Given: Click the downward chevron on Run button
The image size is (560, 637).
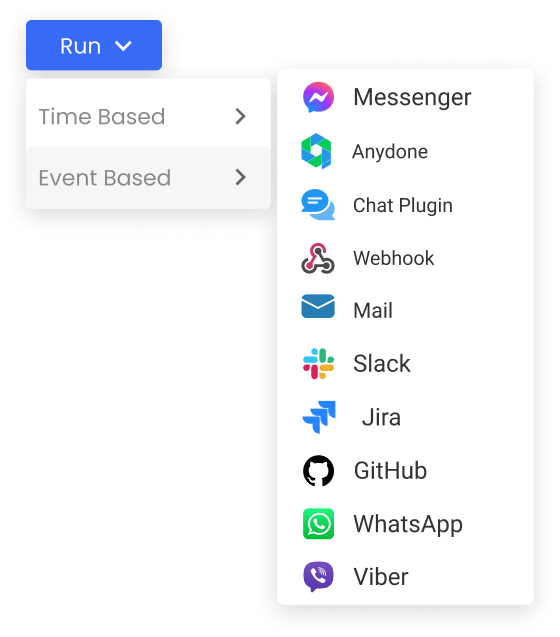Looking at the screenshot, I should 123,46.
